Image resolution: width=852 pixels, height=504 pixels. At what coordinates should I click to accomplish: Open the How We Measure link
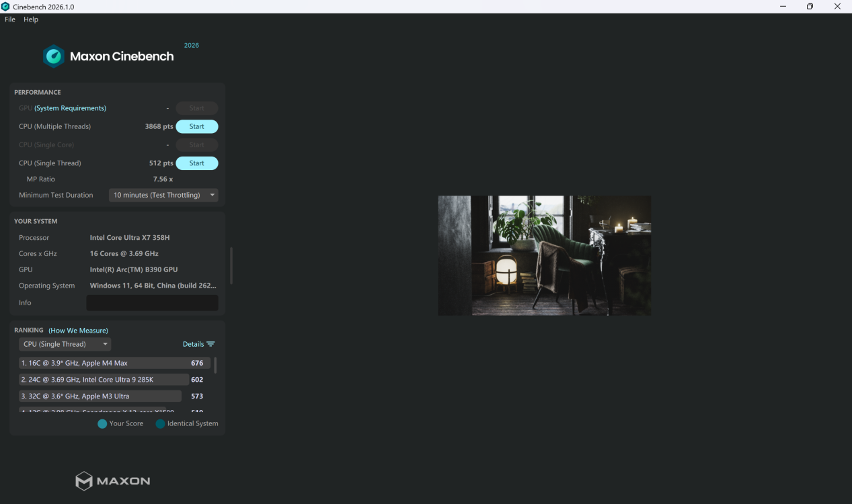pos(78,331)
